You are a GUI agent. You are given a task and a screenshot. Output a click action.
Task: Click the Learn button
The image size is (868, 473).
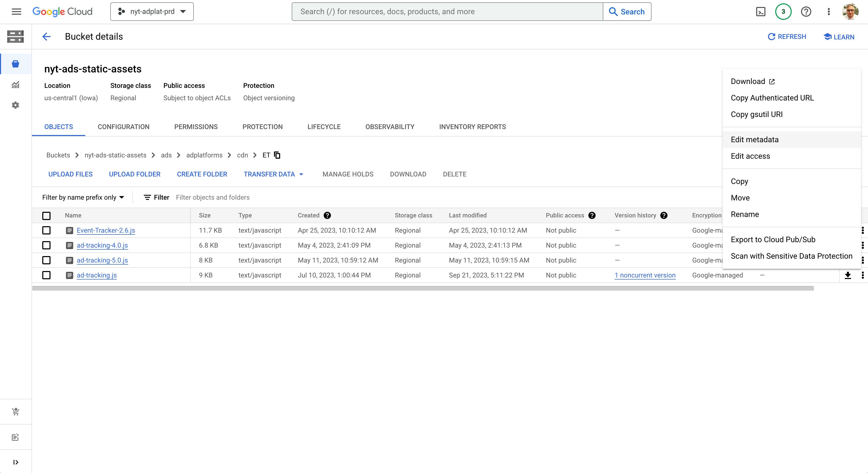click(839, 37)
